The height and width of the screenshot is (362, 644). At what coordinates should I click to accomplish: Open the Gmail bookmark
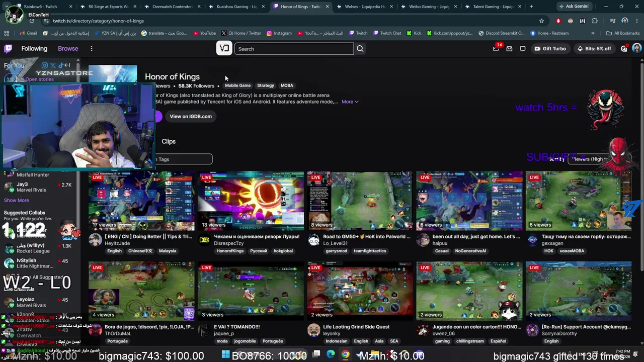(28, 33)
